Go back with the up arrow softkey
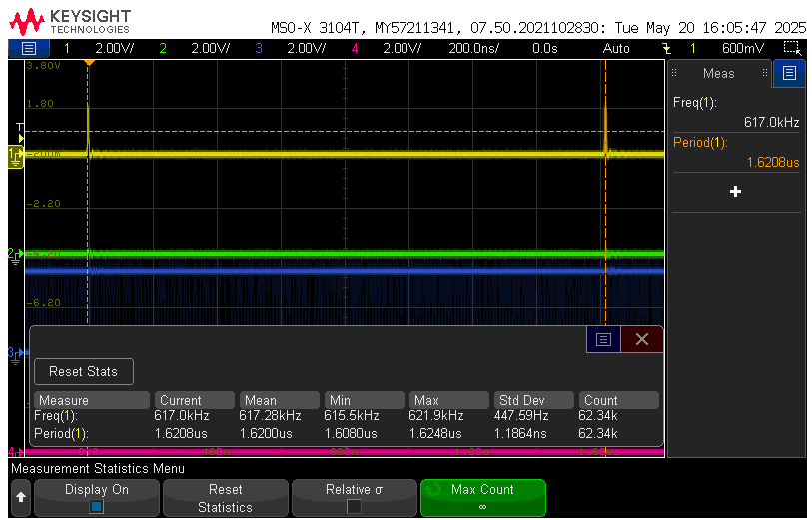The height and width of the screenshot is (520, 812). point(21,498)
